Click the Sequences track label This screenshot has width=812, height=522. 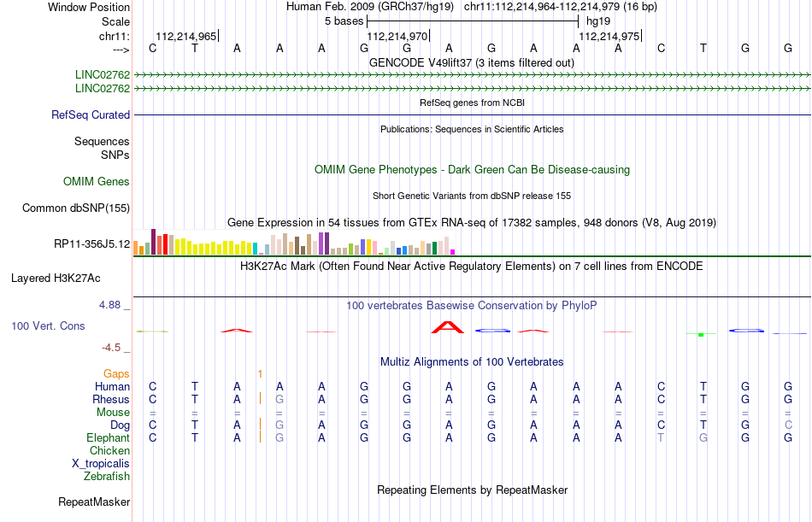[x=102, y=141]
